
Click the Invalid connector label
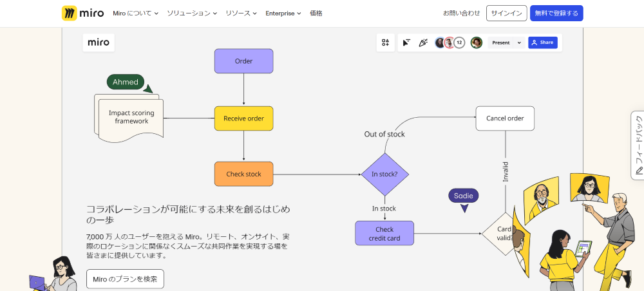[506, 172]
